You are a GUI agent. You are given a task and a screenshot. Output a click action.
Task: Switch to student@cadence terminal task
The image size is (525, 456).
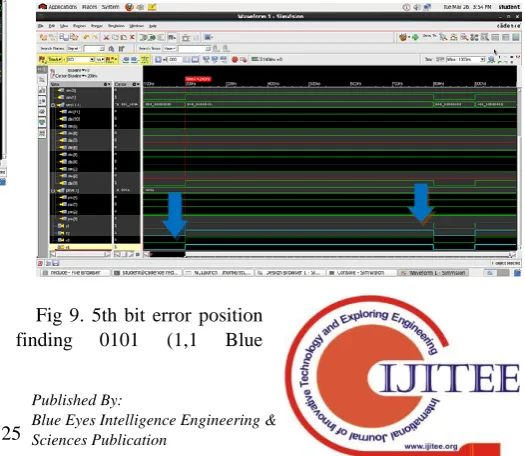147,273
